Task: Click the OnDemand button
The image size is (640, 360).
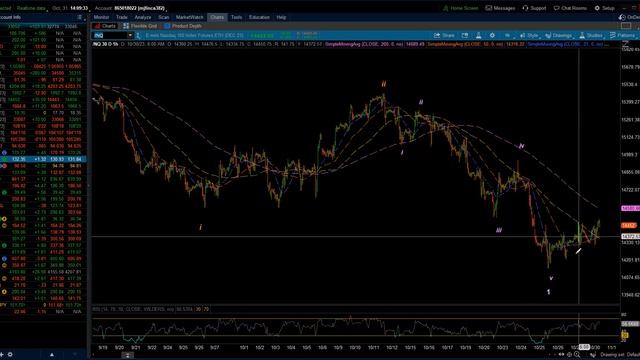Action: tap(629, 17)
